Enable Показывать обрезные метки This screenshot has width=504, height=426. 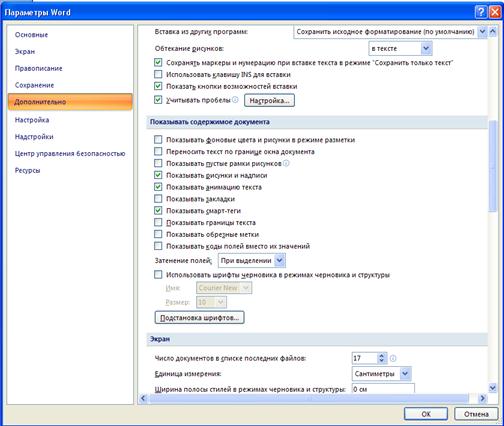click(158, 234)
